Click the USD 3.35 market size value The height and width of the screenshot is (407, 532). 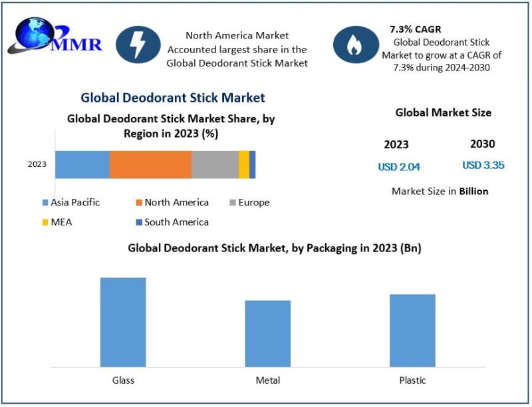coord(483,166)
